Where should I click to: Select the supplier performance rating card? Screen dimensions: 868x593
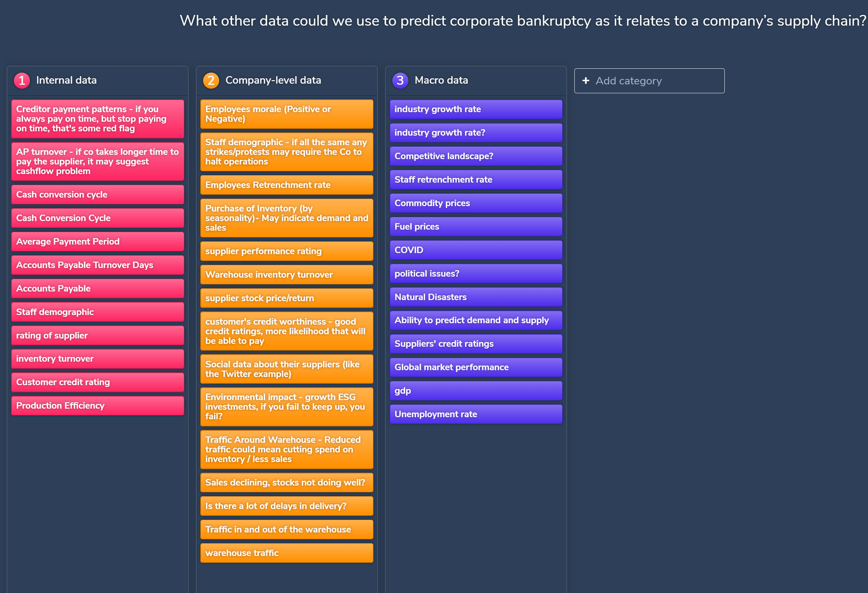click(x=286, y=251)
